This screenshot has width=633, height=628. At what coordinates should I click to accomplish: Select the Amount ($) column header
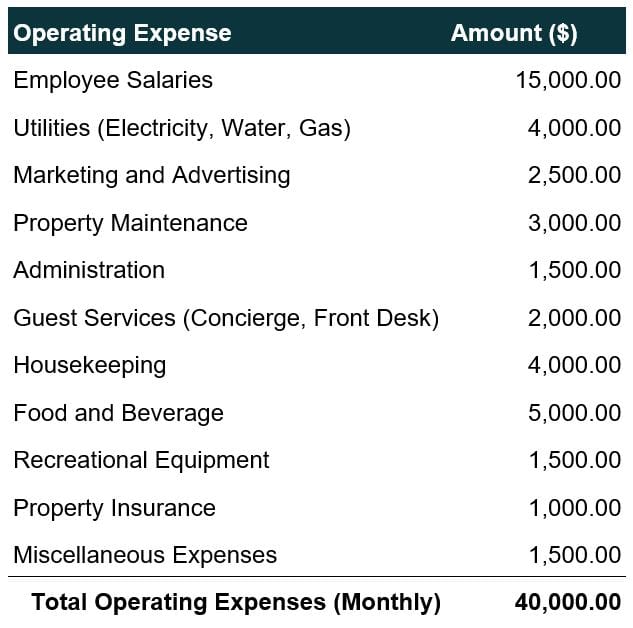(x=514, y=33)
